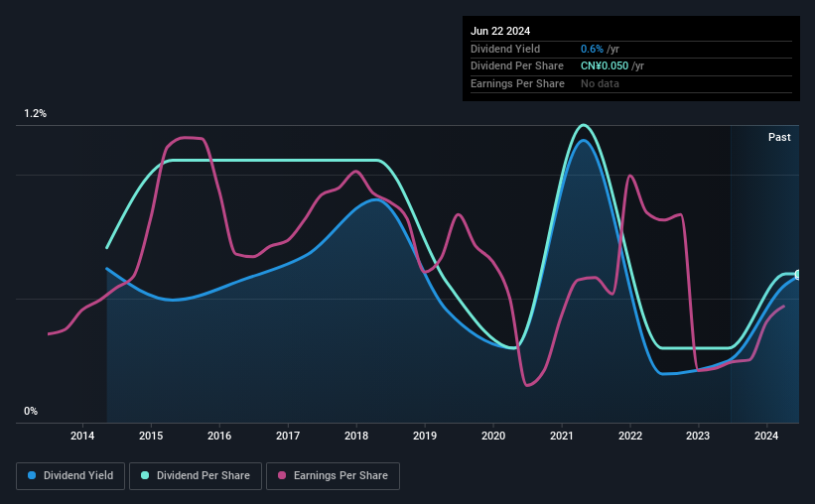Click the Jun 22 2024 tooltip date

coord(500,31)
